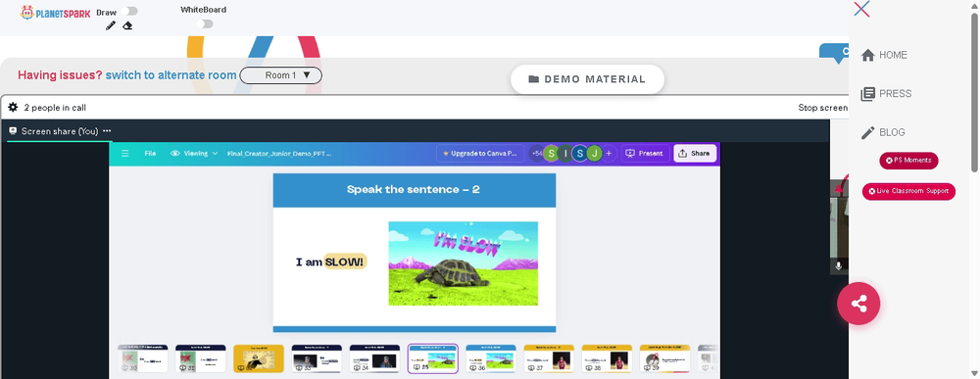Select the pencil draw tool
Screen dimensions: 980x379
click(x=111, y=25)
